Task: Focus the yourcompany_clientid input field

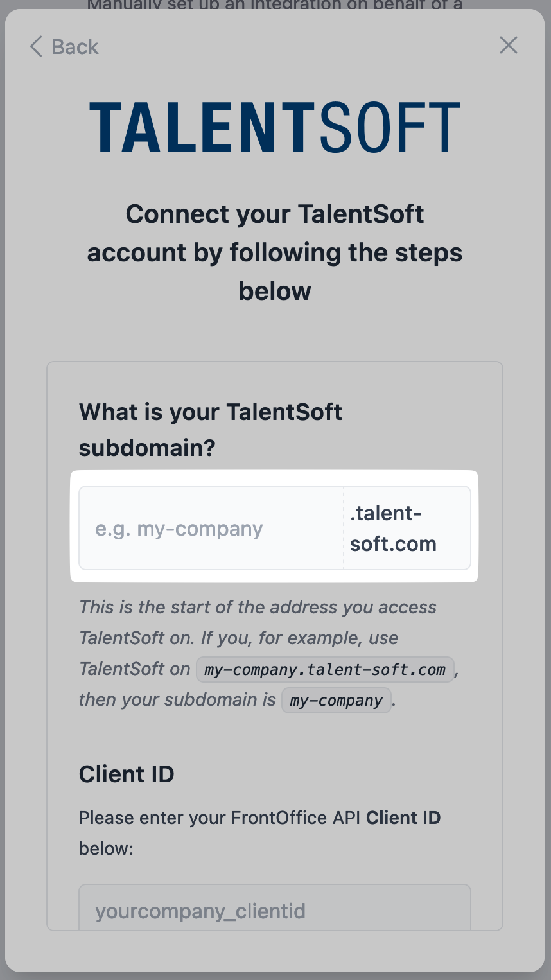Action: (275, 907)
